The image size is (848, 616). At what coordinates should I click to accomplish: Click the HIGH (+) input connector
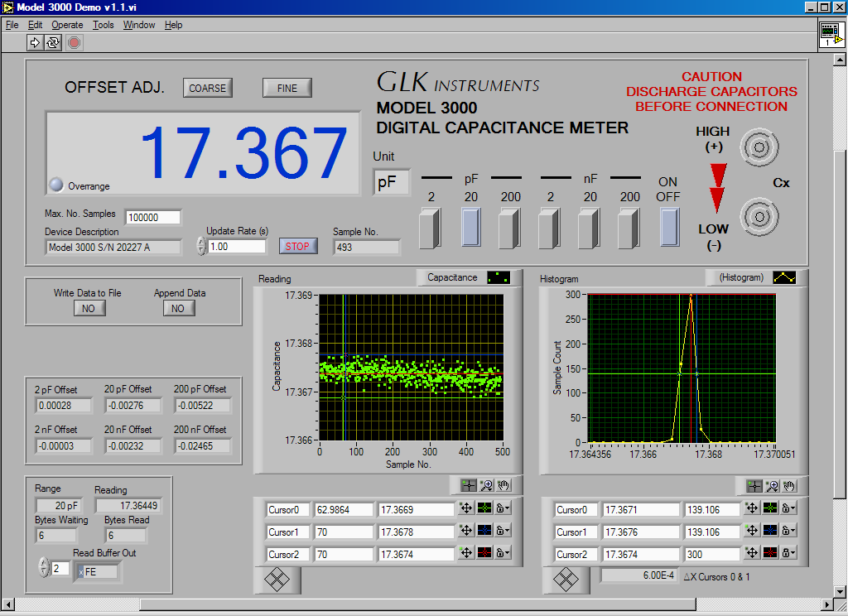point(759,147)
